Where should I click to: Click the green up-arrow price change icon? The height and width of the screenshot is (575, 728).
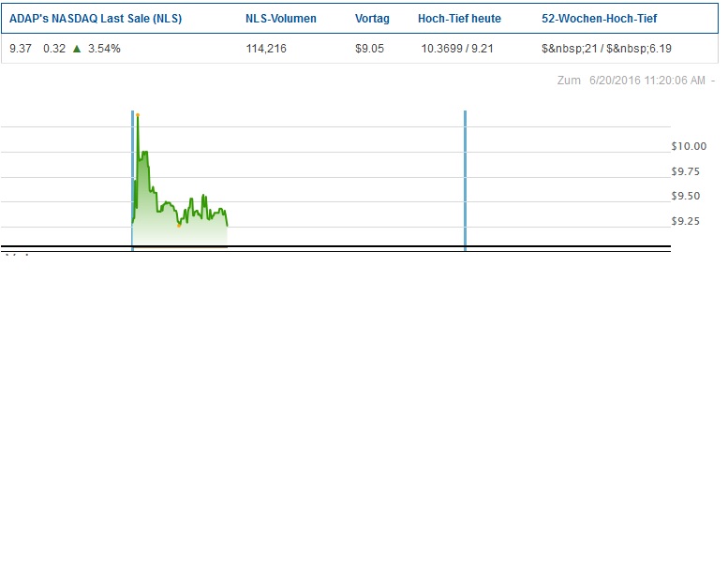point(77,49)
